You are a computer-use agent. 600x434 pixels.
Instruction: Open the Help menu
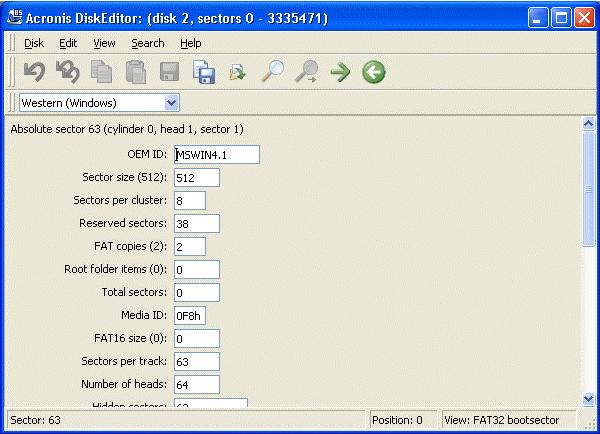(x=191, y=43)
